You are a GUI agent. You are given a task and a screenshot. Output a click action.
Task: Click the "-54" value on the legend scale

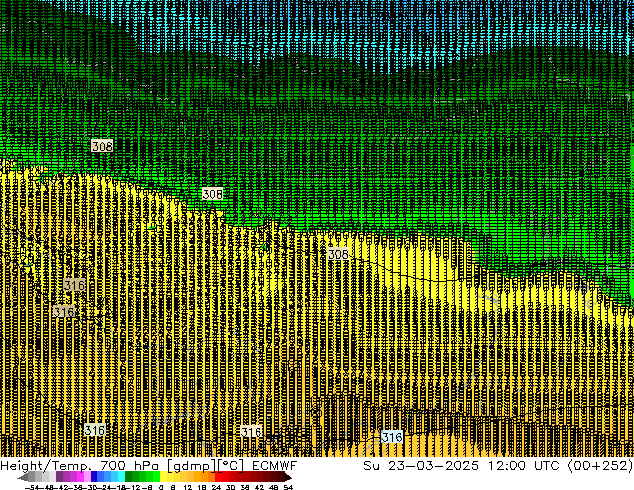32,487
